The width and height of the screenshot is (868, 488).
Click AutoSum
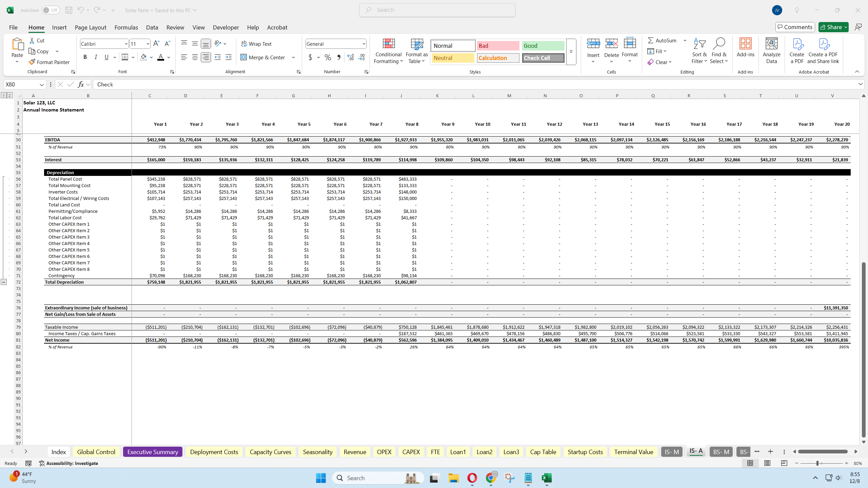(x=662, y=40)
